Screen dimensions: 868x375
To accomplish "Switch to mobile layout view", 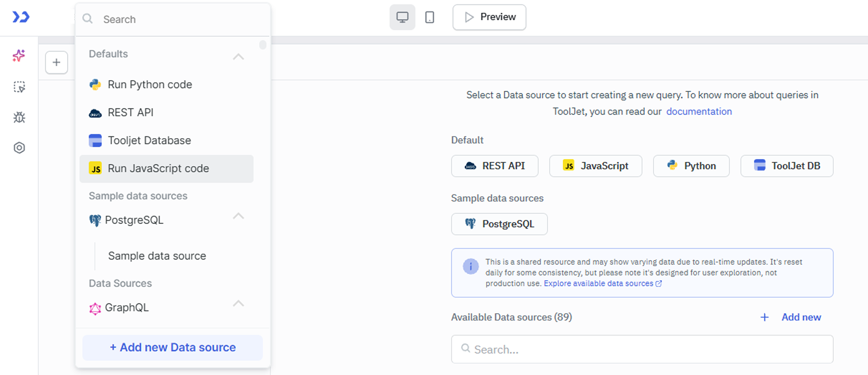I will point(429,17).
